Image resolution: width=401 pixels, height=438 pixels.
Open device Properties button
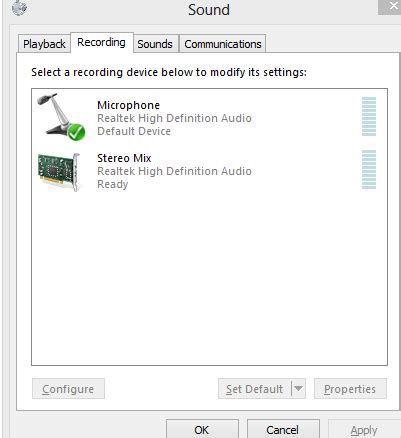pos(350,388)
